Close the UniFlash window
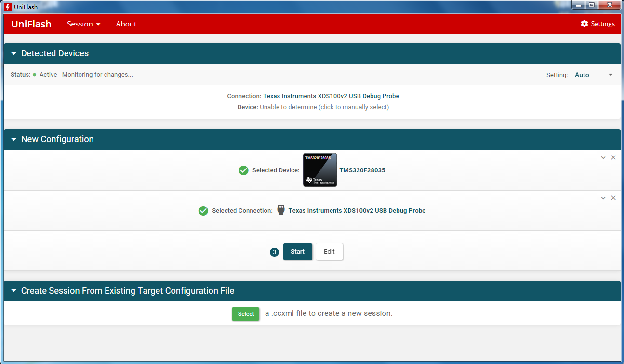This screenshot has height=364, width=624. (x=609, y=5)
